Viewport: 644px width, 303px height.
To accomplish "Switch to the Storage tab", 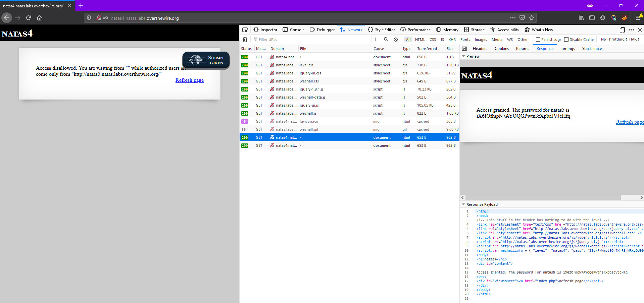I will tap(474, 30).
